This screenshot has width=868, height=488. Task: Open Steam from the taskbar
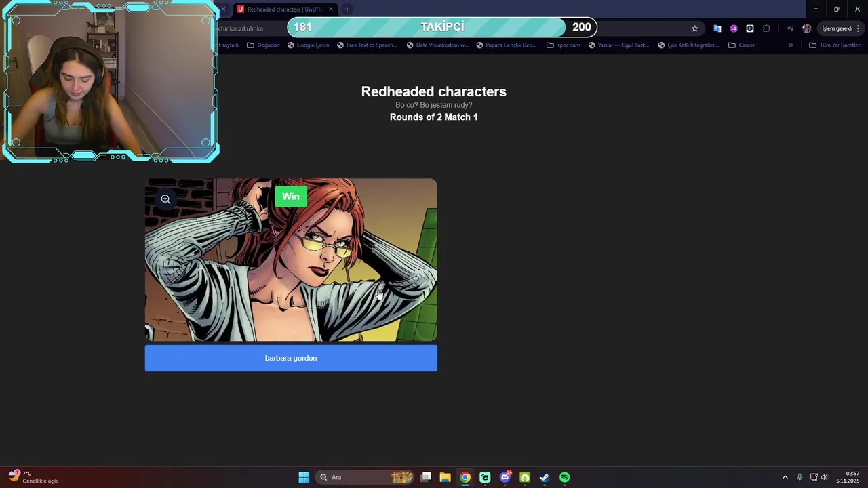click(x=544, y=477)
